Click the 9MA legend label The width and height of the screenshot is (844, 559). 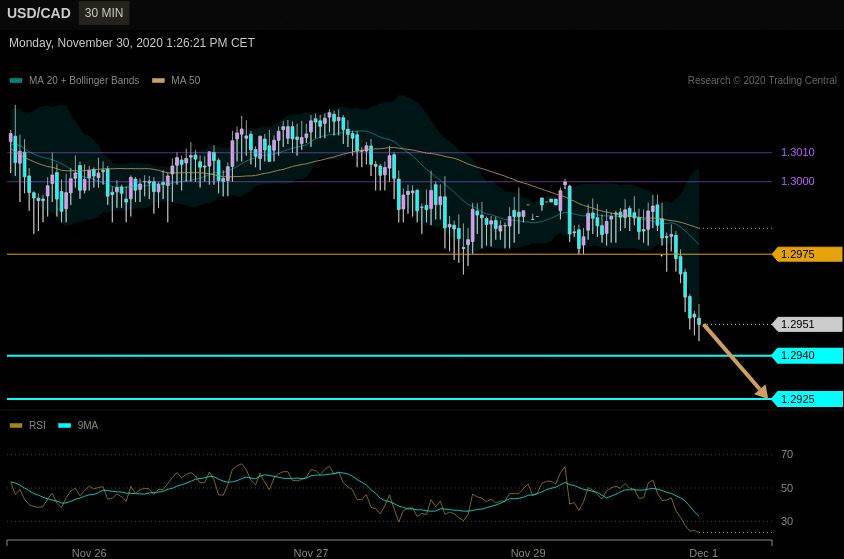pyautogui.click(x=88, y=426)
